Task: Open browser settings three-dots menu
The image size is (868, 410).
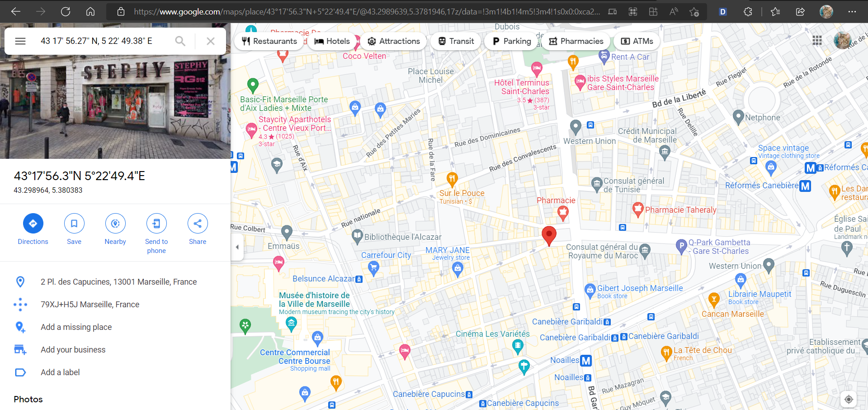Action: [x=852, y=12]
